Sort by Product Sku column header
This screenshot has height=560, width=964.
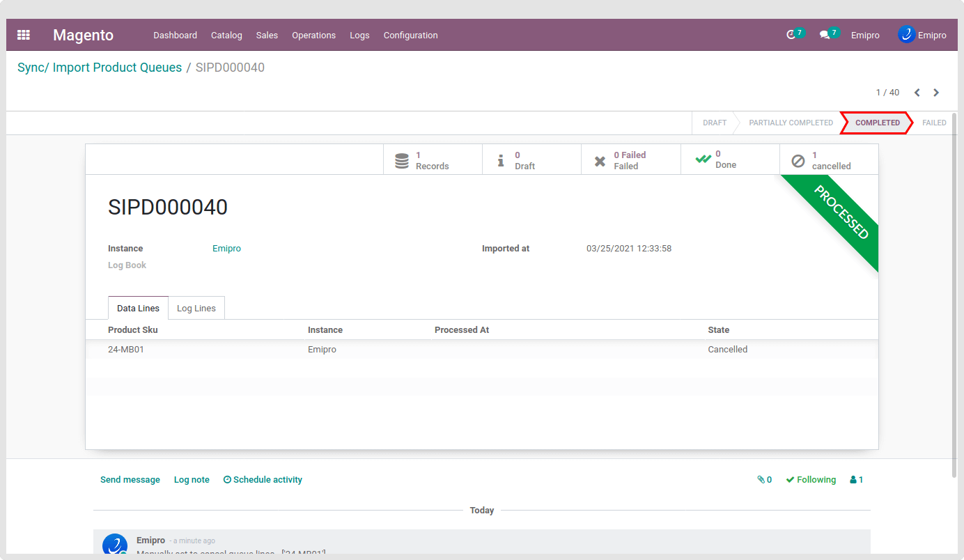133,329
